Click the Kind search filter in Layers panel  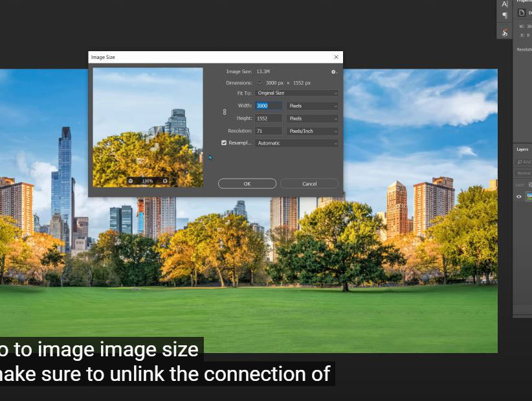[x=524, y=162]
